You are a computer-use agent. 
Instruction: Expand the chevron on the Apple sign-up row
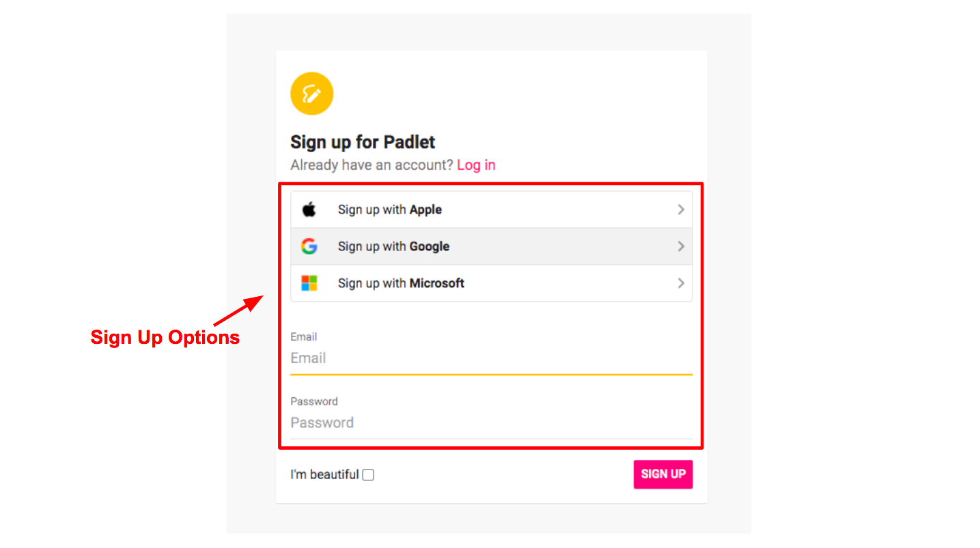coord(680,209)
